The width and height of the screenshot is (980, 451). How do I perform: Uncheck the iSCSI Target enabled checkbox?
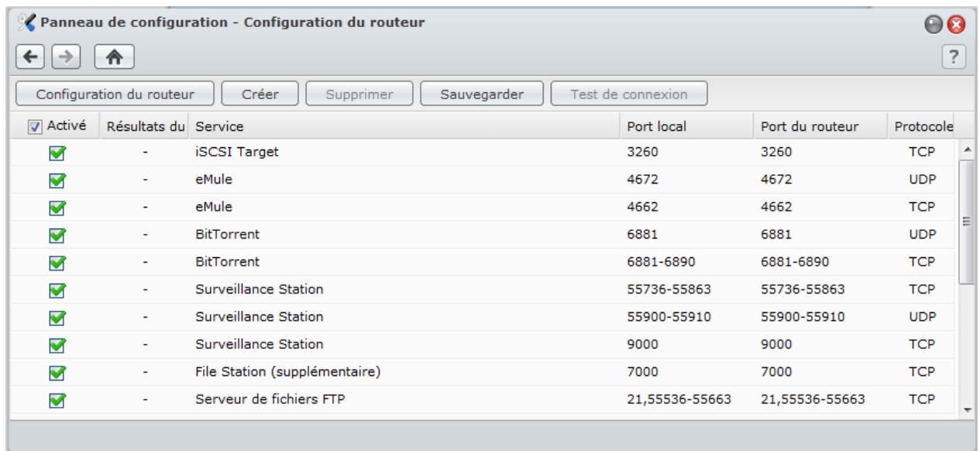click(57, 153)
